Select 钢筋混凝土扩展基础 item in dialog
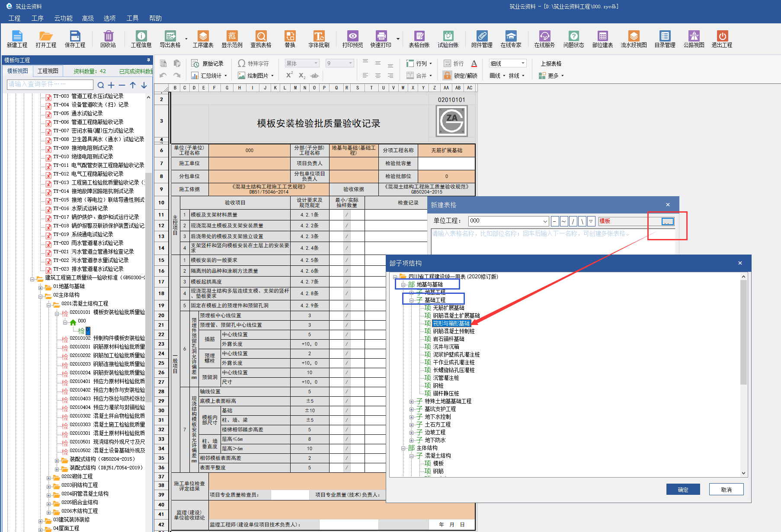This screenshot has height=532, width=781. click(x=456, y=315)
